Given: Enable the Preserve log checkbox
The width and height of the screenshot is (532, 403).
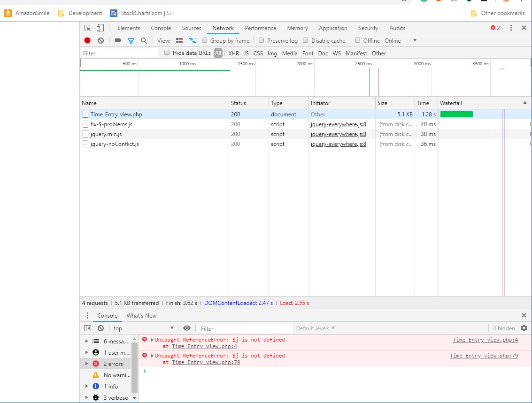Looking at the screenshot, I should pyautogui.click(x=261, y=40).
